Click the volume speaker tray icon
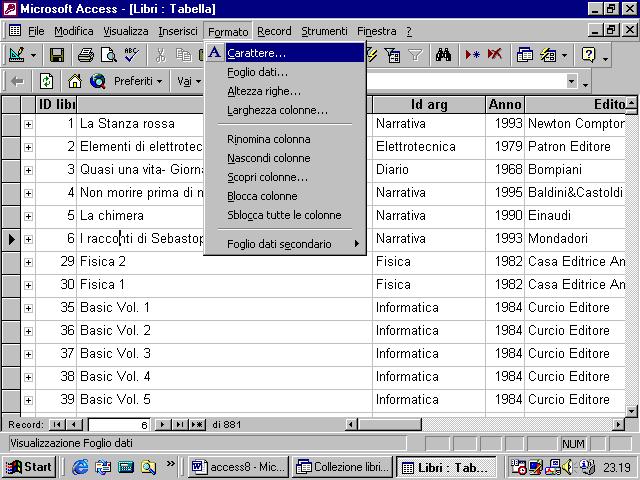The width and height of the screenshot is (640, 480). coord(567,467)
